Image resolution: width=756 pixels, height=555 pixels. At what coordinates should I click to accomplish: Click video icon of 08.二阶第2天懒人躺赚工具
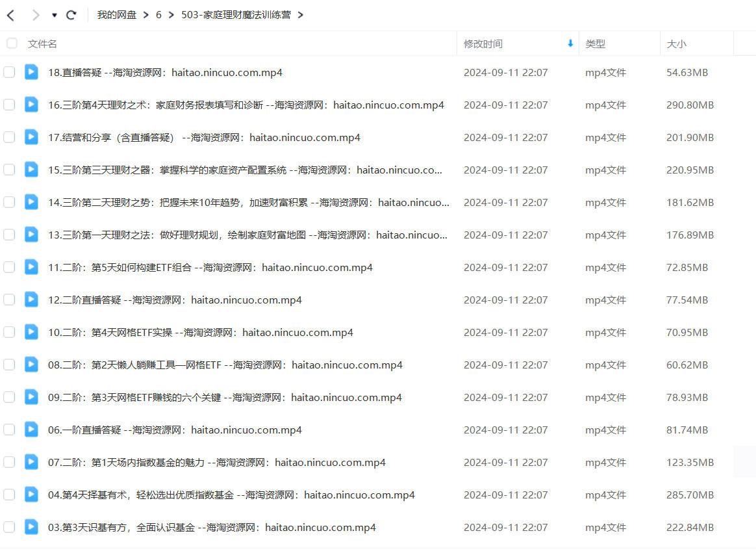[x=31, y=365]
